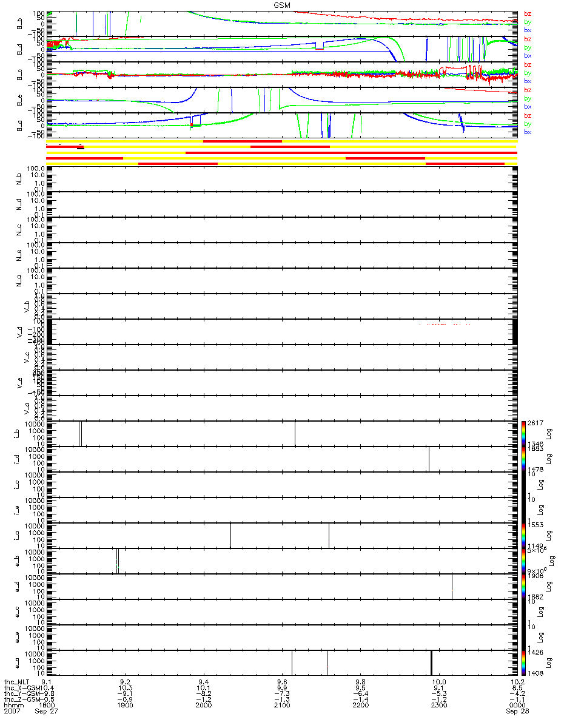Select the V_b velocity panel label
564x728 pixels.
[x=27, y=306]
